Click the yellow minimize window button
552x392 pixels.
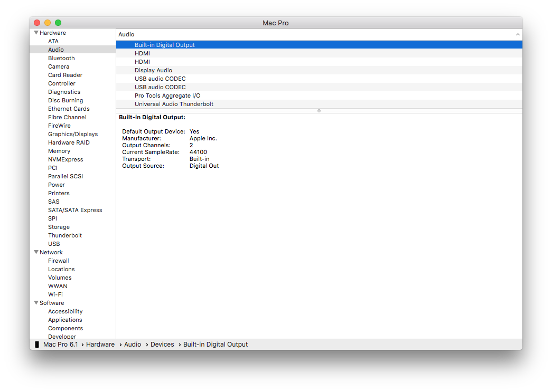point(48,23)
